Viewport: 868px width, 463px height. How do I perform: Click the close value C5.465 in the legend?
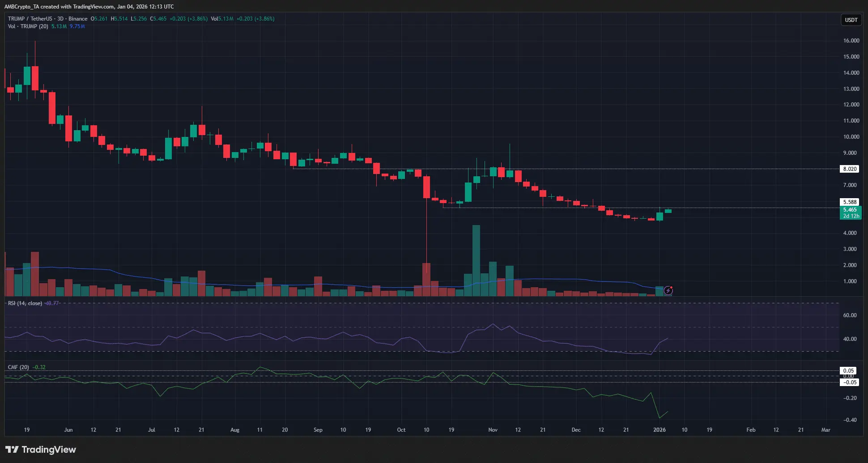point(159,19)
